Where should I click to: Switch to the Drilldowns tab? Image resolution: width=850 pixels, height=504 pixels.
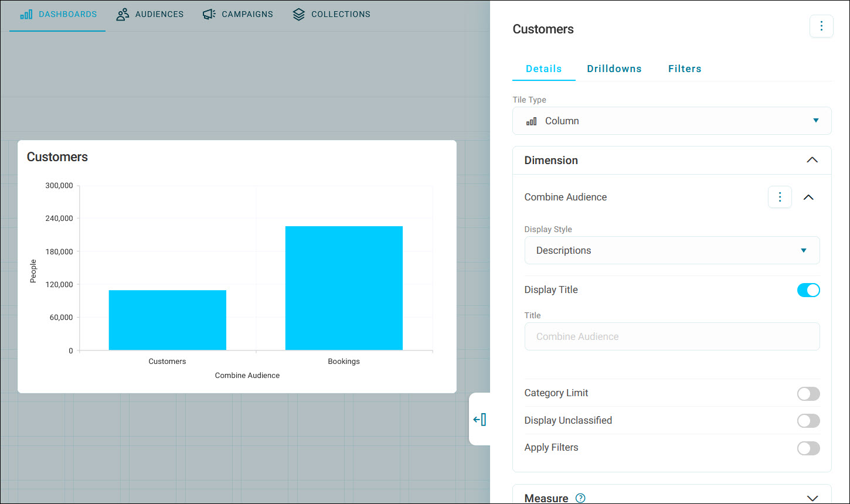614,69
